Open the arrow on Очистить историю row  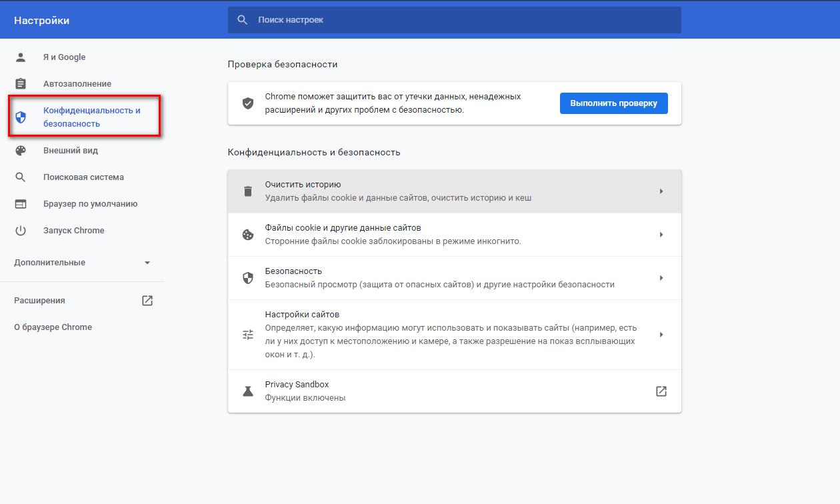coord(661,191)
